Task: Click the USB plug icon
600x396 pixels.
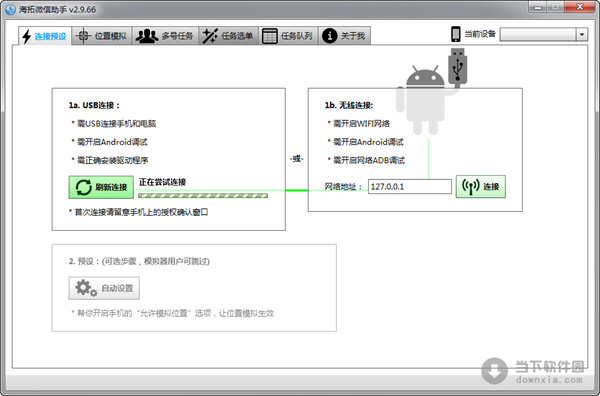Action: (x=457, y=66)
